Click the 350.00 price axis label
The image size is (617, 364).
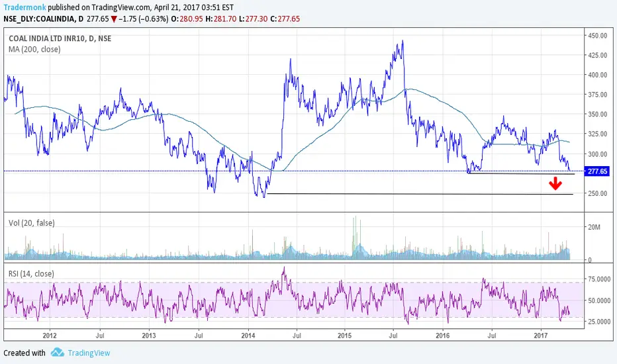click(597, 114)
